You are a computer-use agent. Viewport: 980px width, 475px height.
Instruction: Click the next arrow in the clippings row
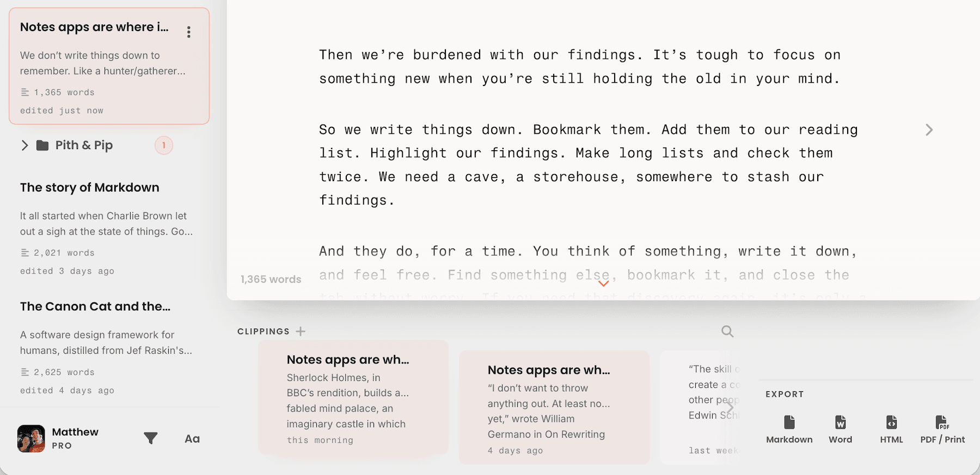tap(730, 407)
